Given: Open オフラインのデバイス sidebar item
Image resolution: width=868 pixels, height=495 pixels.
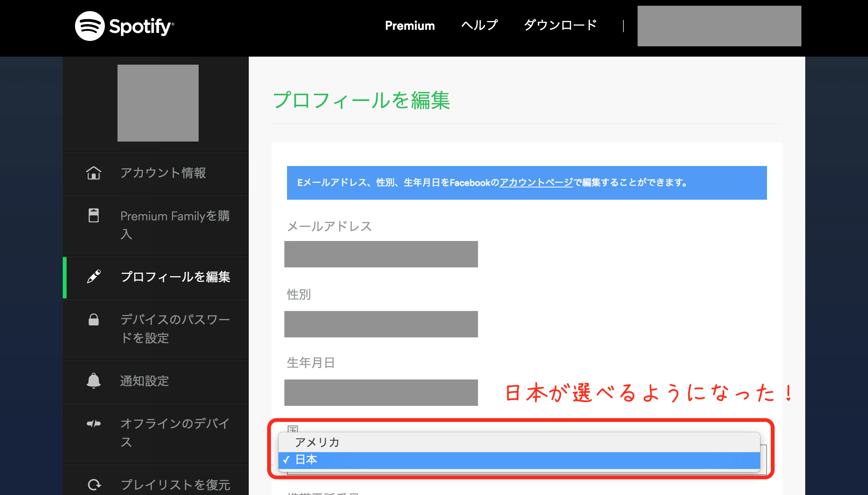Looking at the screenshot, I should pyautogui.click(x=156, y=434).
